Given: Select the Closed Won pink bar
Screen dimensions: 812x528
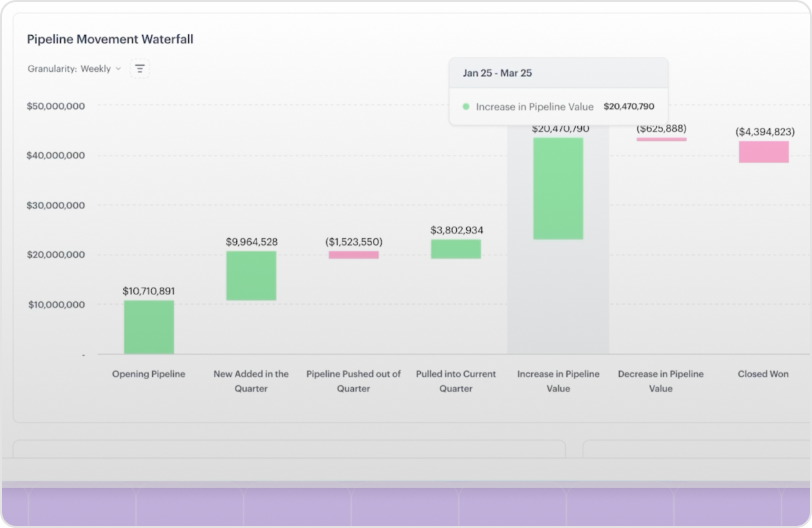Looking at the screenshot, I should click(764, 152).
